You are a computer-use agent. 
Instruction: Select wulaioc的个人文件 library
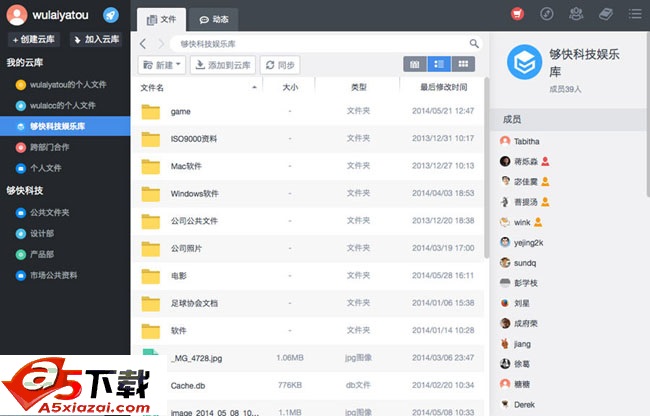coord(65,105)
